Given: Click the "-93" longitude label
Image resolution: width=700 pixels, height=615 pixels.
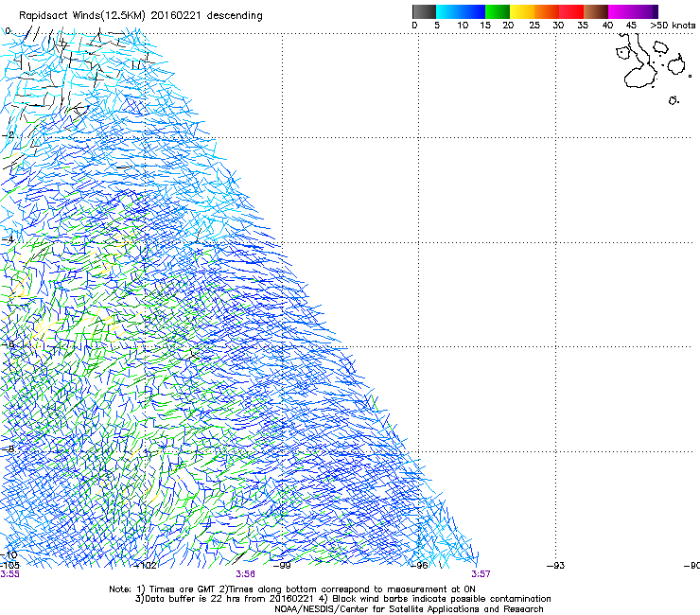Looking at the screenshot, I should pyautogui.click(x=556, y=566).
